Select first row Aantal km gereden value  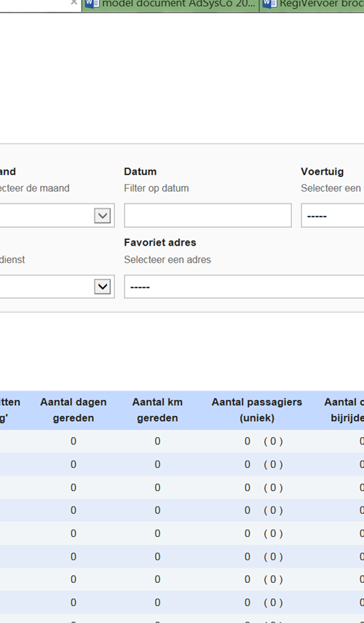[x=157, y=442]
